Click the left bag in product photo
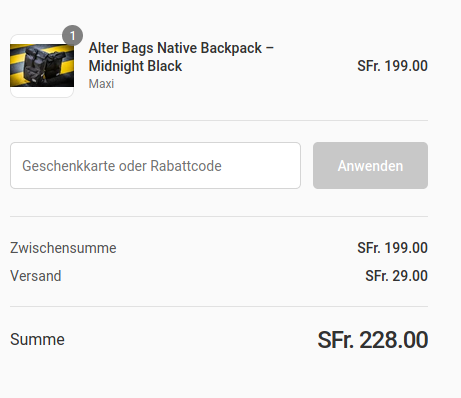Image resolution: width=461 pixels, height=398 pixels. (x=34, y=65)
